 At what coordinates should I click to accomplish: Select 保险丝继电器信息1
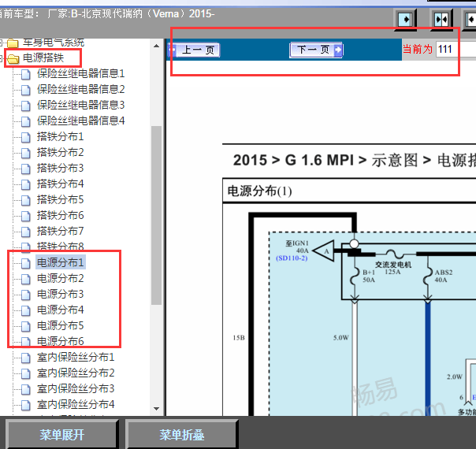[x=80, y=73]
